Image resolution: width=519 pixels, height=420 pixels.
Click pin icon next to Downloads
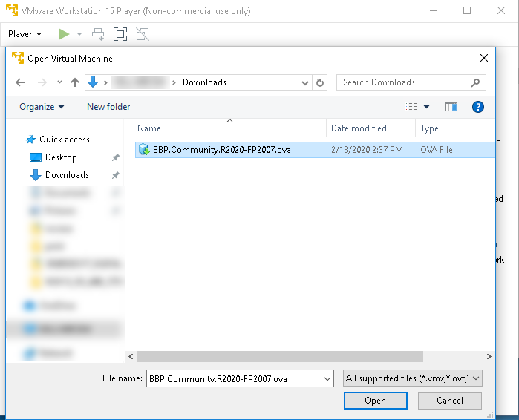pyautogui.click(x=115, y=175)
